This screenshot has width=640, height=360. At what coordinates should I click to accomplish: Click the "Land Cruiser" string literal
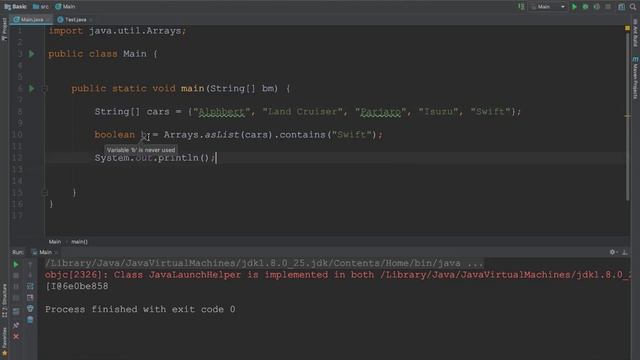302,111
